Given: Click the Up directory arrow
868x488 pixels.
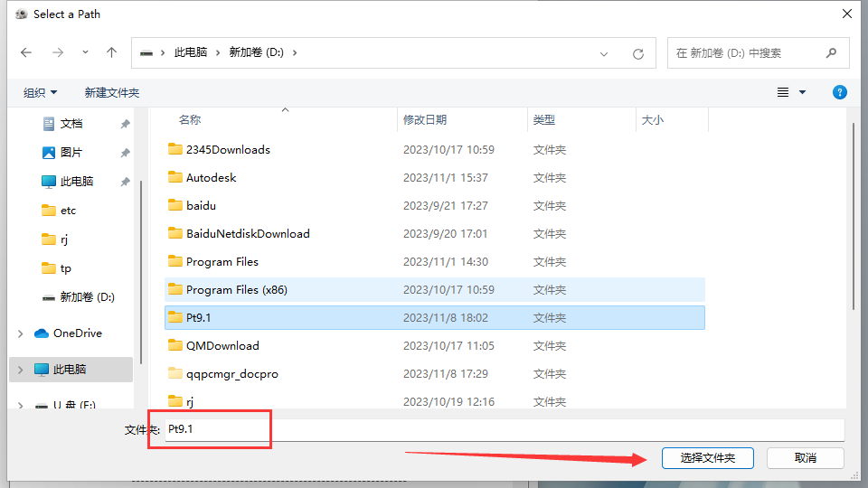Looking at the screenshot, I should click(112, 52).
